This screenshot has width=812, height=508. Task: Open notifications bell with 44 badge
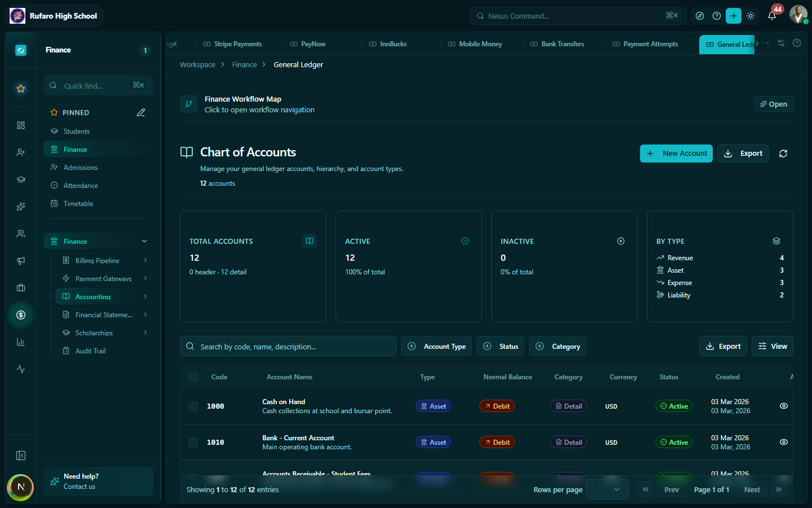click(x=772, y=16)
